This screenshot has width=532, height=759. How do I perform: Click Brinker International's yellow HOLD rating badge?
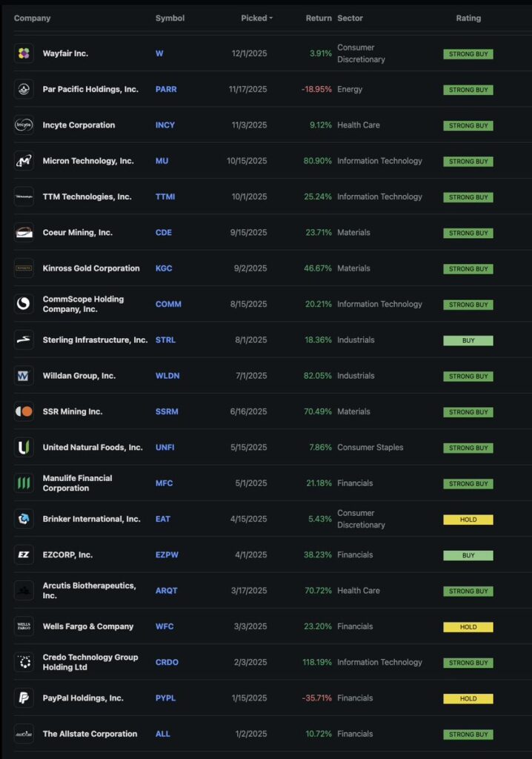click(x=468, y=520)
